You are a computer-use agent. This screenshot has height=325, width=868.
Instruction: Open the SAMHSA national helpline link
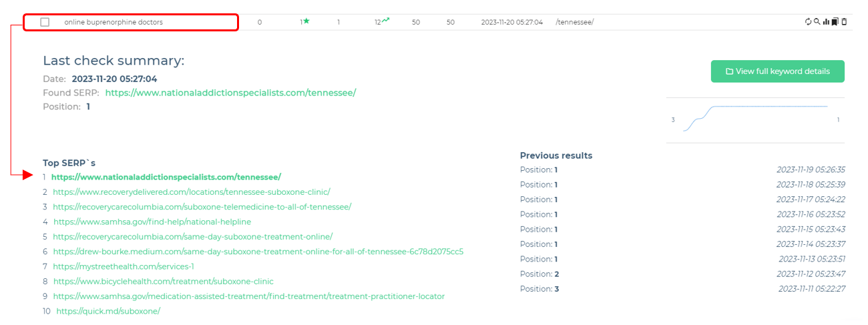coord(152,222)
